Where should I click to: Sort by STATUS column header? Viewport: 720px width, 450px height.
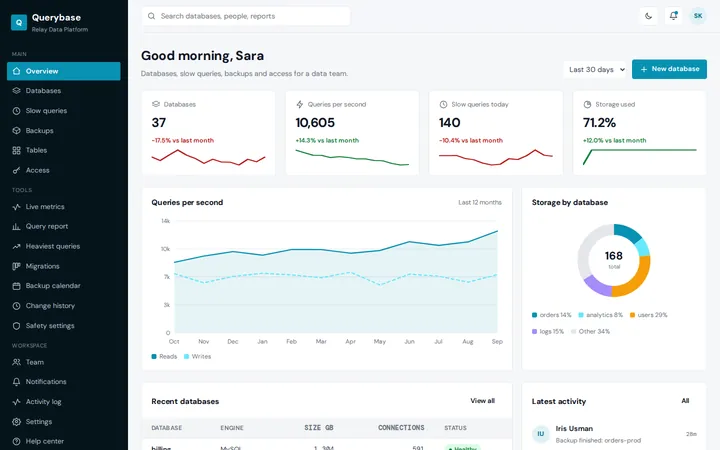[455, 428]
